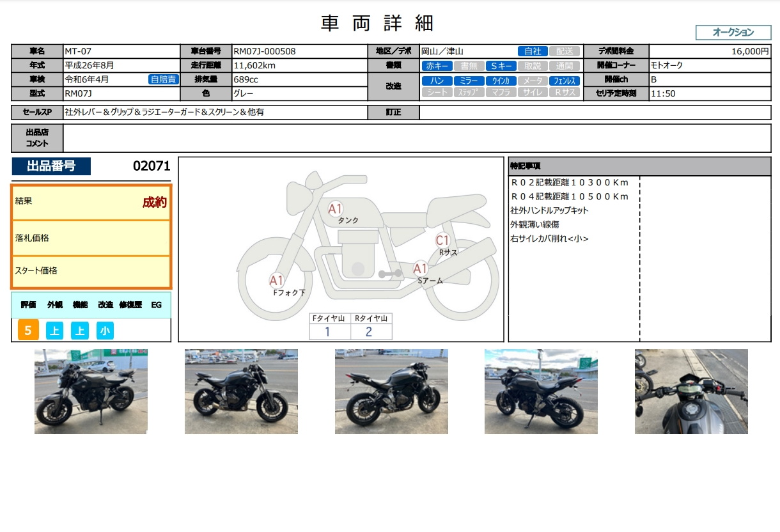Click the 出品番号 header label
This screenshot has width=780, height=532.
51,166
